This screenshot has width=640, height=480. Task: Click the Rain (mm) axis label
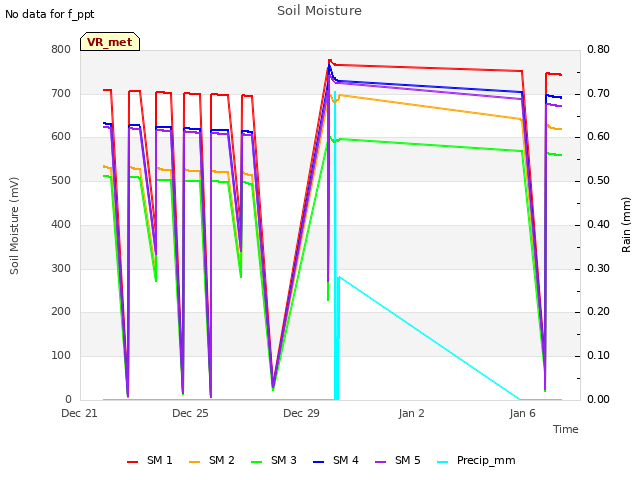[626, 225]
